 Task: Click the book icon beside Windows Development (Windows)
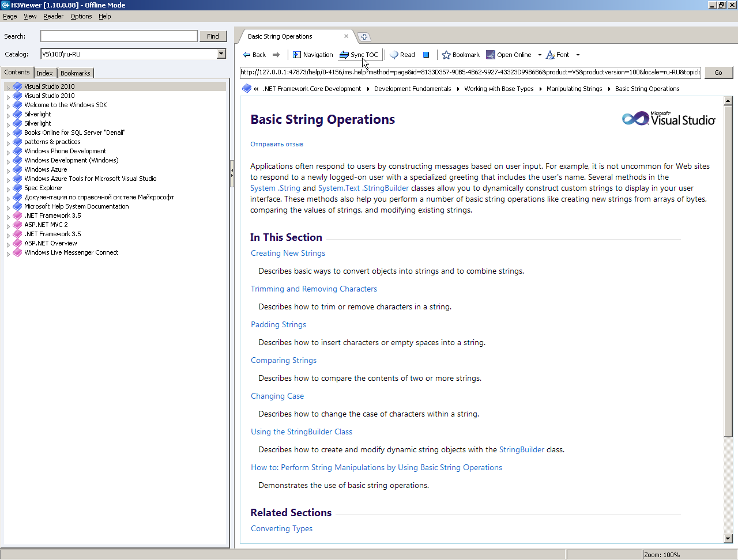click(x=17, y=160)
